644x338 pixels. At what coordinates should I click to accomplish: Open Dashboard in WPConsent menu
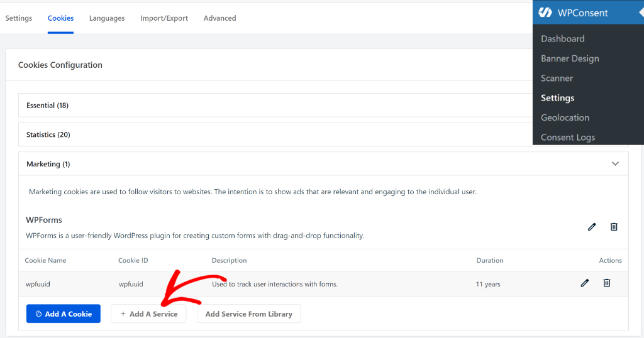(562, 38)
